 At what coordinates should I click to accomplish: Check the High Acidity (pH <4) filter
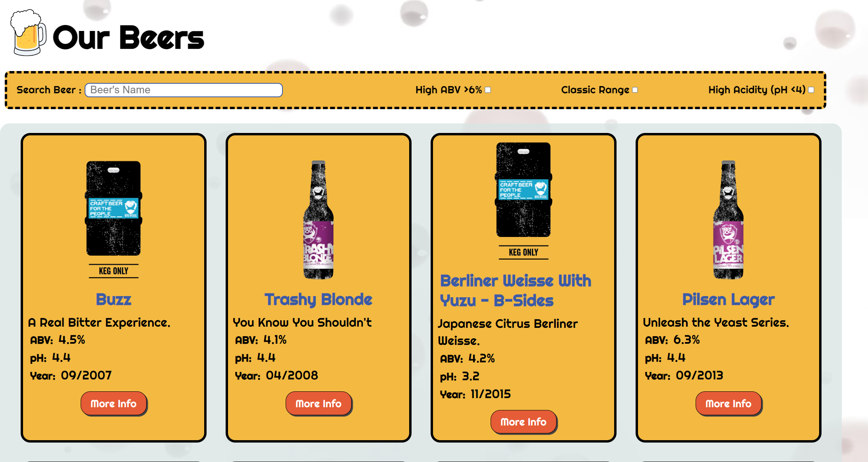811,90
